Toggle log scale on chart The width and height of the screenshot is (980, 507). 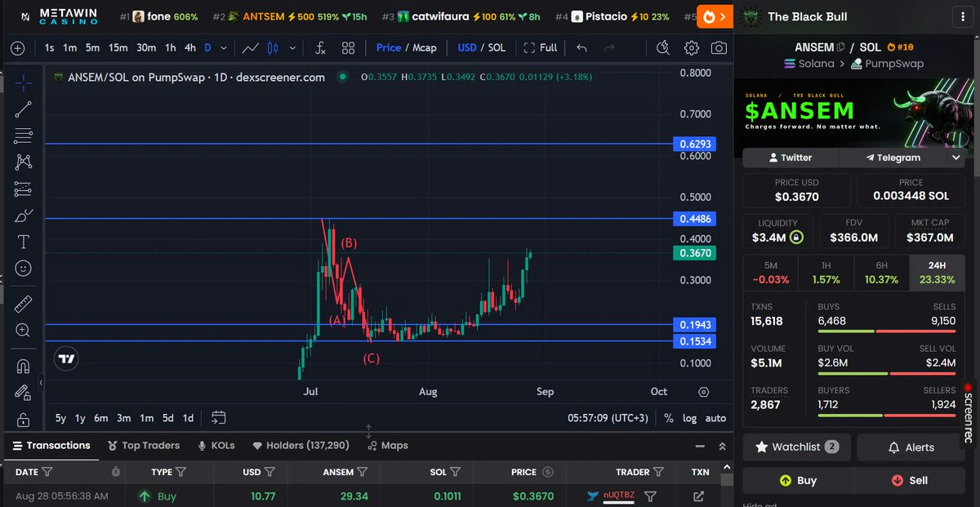(x=690, y=418)
